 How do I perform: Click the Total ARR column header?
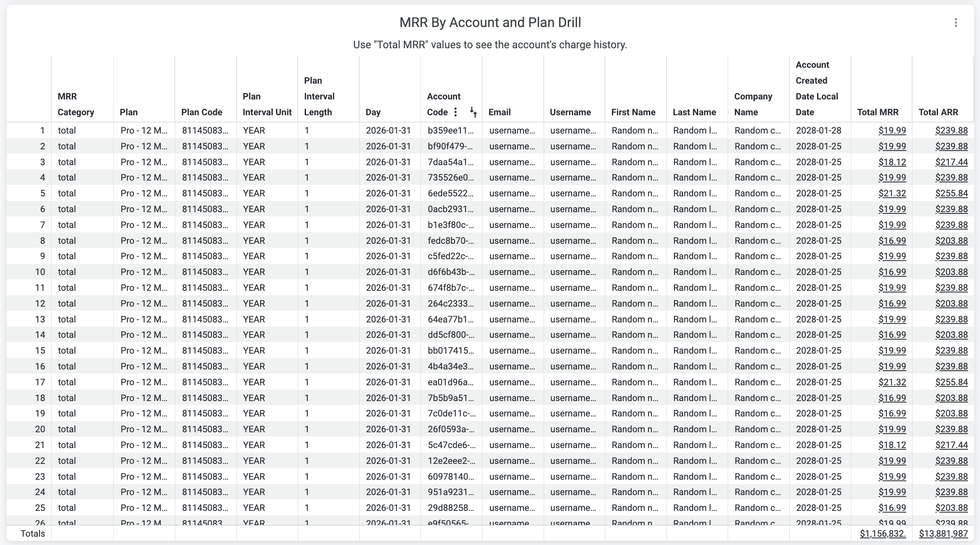point(938,112)
